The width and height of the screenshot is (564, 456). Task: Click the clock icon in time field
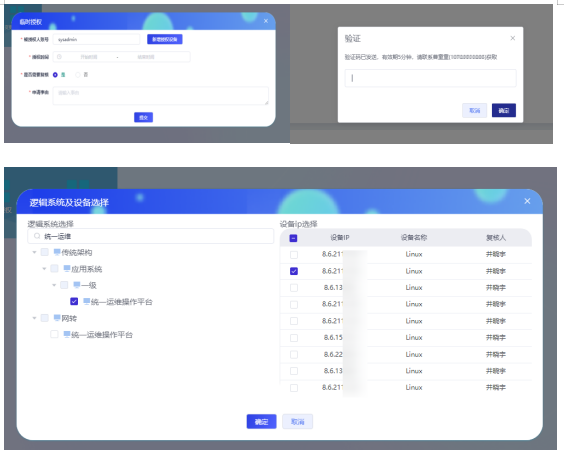pos(59,57)
